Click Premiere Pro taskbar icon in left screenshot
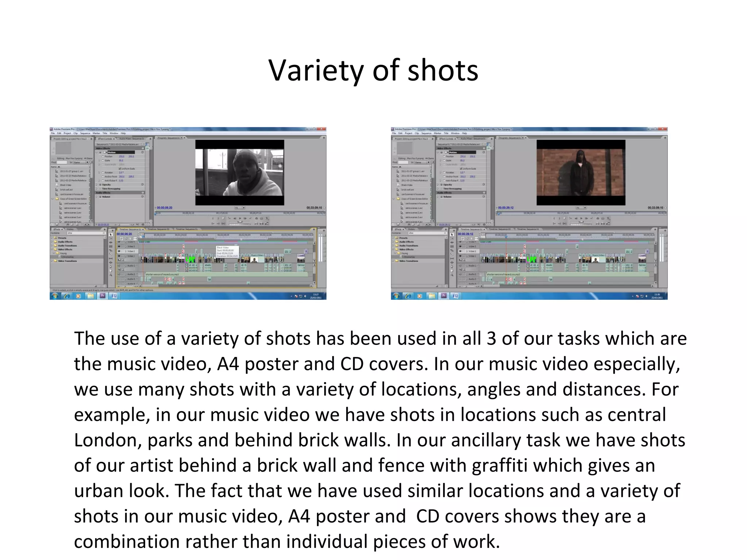The image size is (747, 560). tap(102, 296)
